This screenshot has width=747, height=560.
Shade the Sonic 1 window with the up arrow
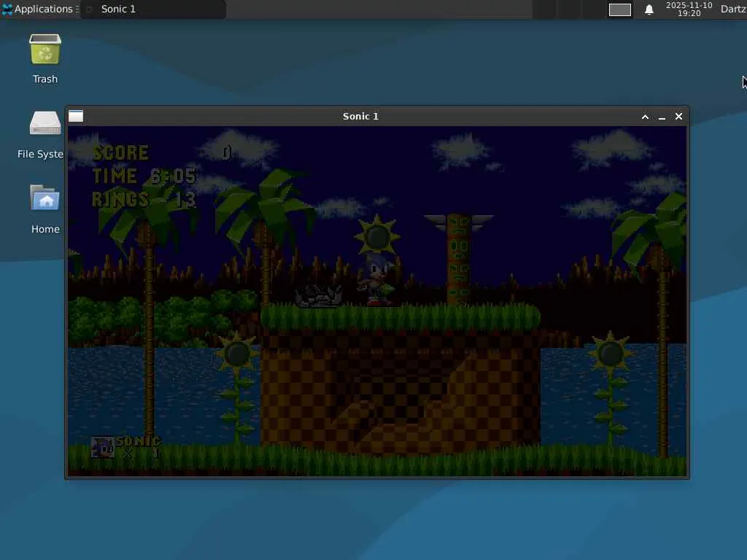pyautogui.click(x=645, y=117)
